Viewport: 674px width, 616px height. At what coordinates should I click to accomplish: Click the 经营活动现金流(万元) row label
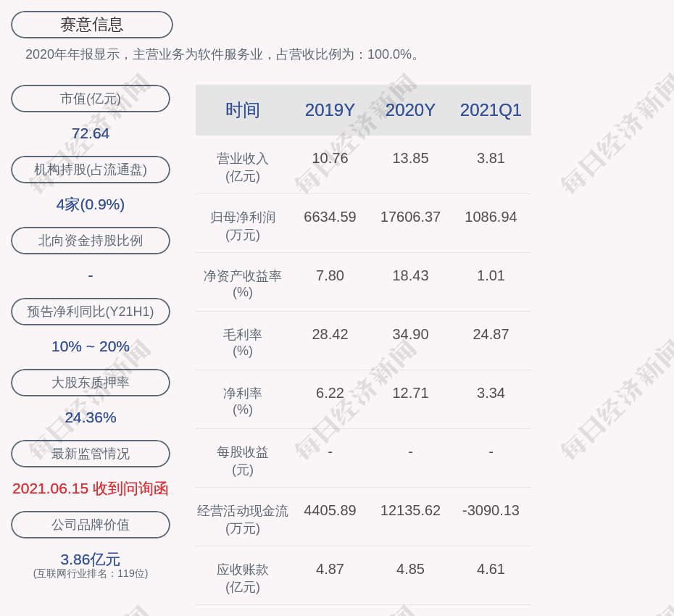243,520
